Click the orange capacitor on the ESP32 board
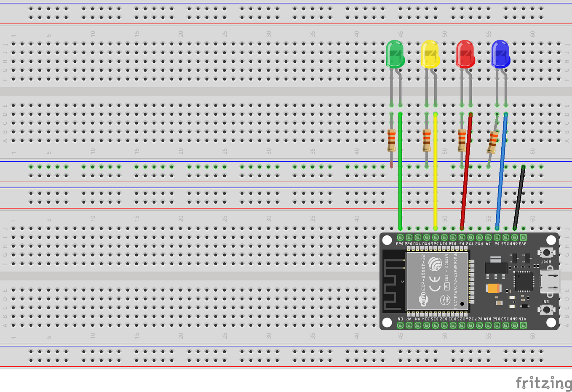The image size is (572, 392). (x=494, y=288)
